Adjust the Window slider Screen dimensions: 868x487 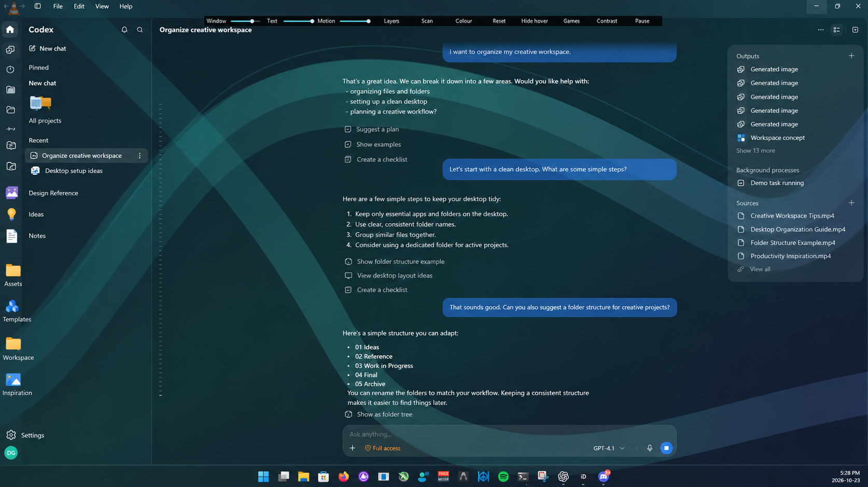coord(244,21)
